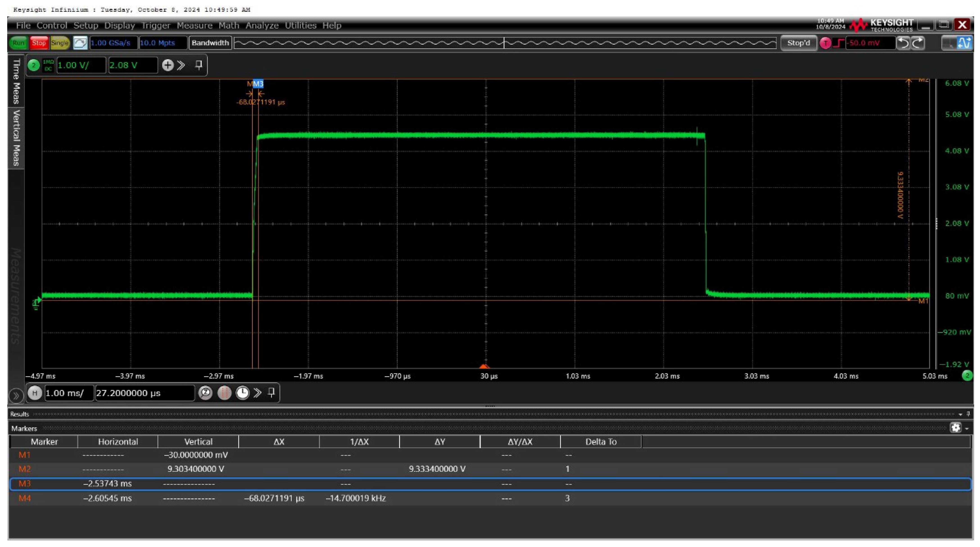Click the horizontal zoom magnifier icon

click(206, 393)
